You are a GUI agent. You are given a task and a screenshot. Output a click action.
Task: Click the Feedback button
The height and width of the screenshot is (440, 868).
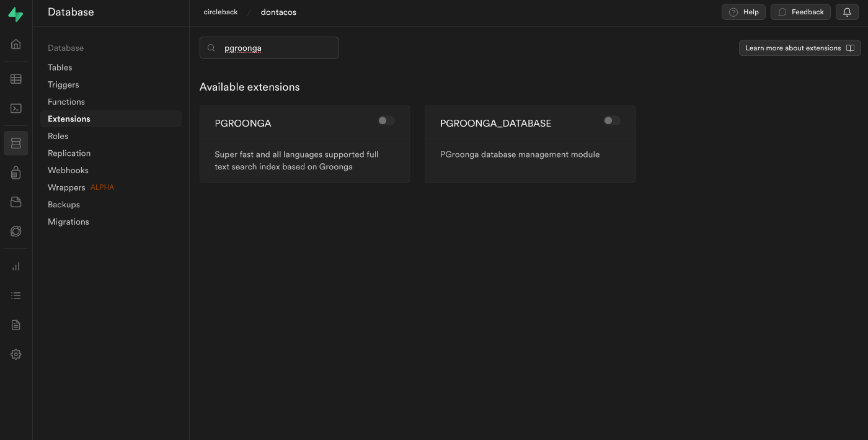tap(800, 12)
